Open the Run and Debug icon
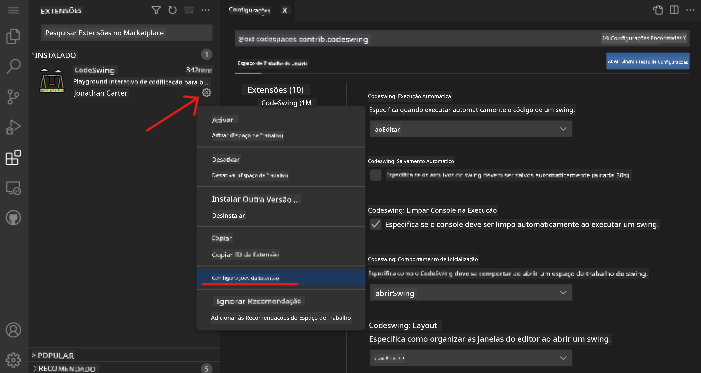The height and width of the screenshot is (373, 701). (x=13, y=127)
